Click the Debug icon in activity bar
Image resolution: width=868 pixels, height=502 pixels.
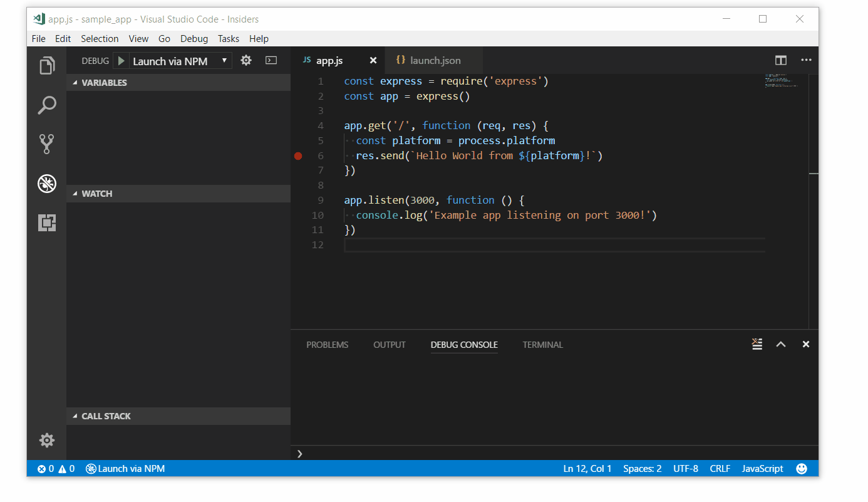tap(47, 184)
